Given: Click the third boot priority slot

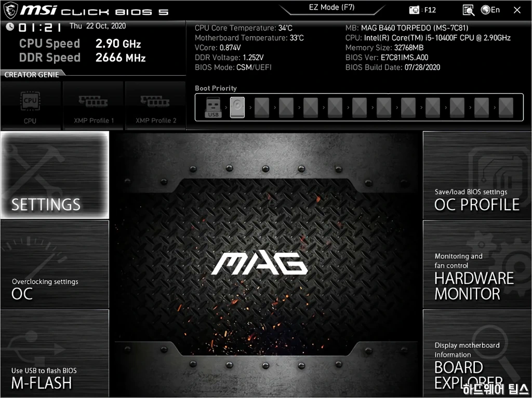Looking at the screenshot, I should click(262, 107).
